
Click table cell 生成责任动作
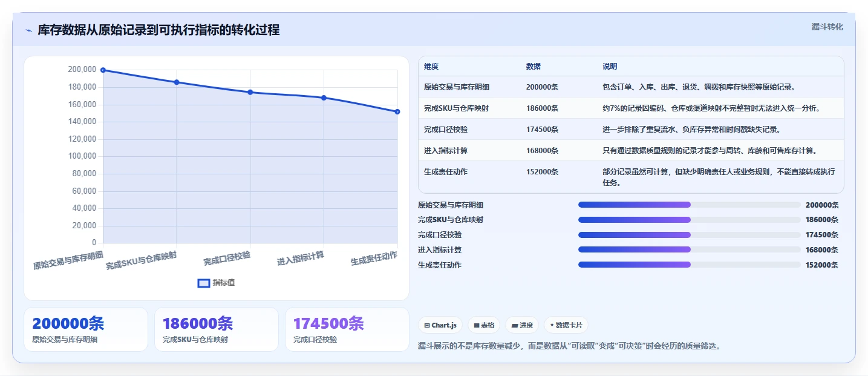point(446,171)
